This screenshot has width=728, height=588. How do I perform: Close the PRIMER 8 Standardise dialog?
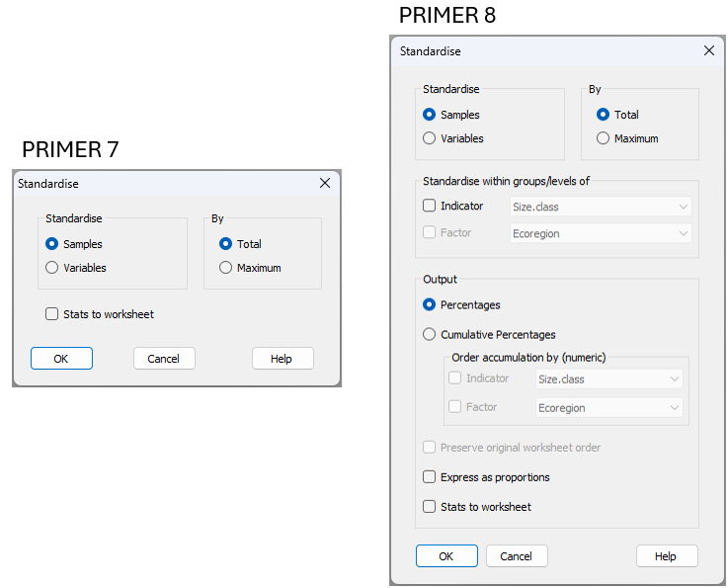click(708, 50)
